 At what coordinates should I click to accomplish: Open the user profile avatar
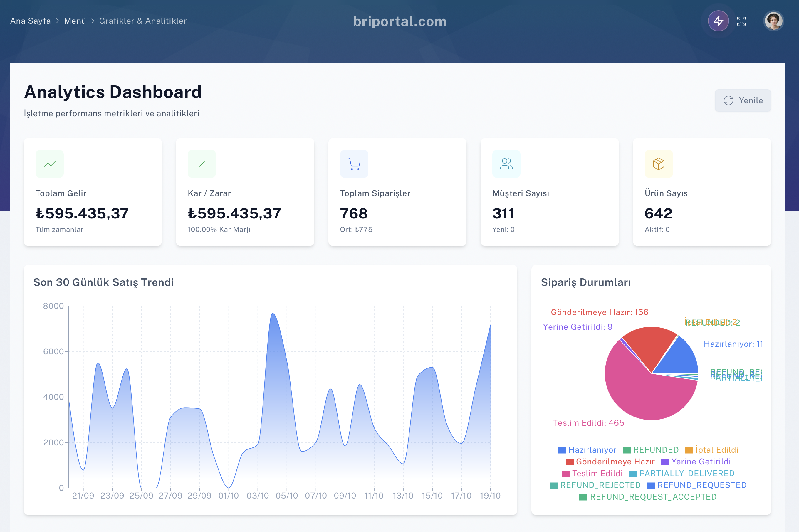point(773,21)
